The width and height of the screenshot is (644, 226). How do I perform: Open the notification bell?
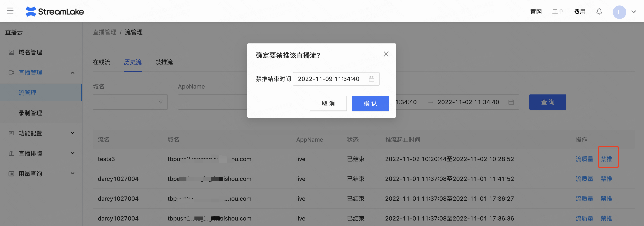click(x=599, y=12)
